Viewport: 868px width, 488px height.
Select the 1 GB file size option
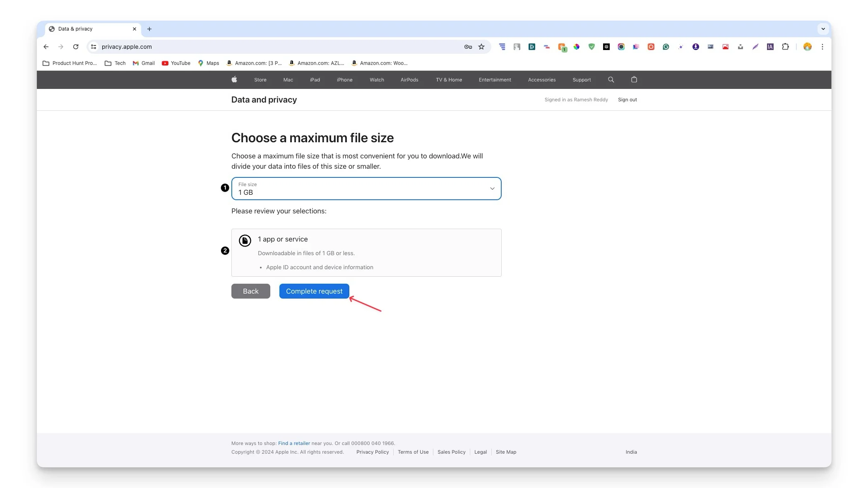(x=366, y=188)
